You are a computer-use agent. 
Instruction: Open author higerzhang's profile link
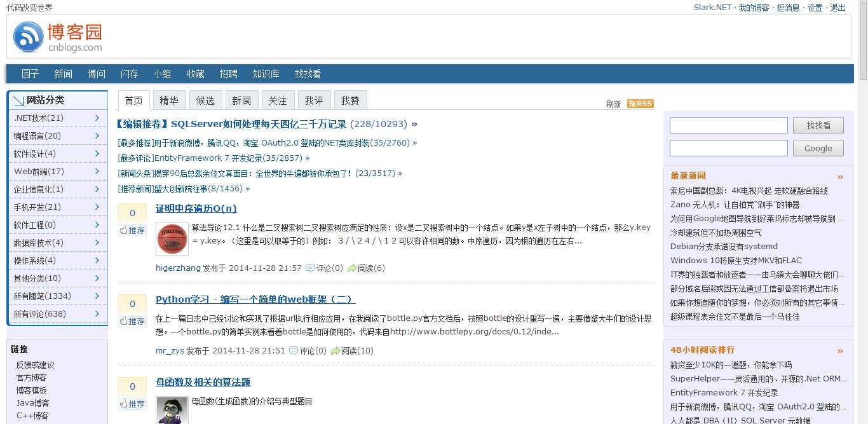[x=178, y=268]
